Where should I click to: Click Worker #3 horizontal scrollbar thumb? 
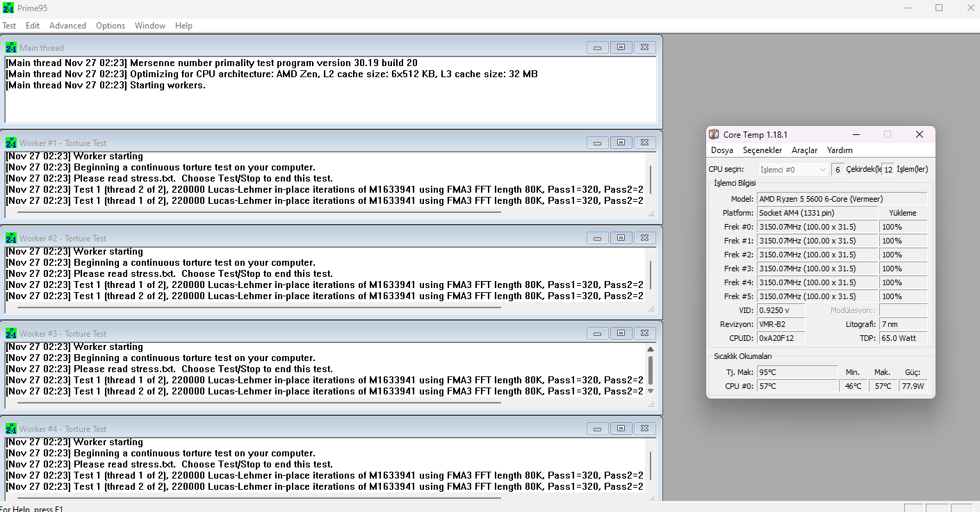(259, 402)
